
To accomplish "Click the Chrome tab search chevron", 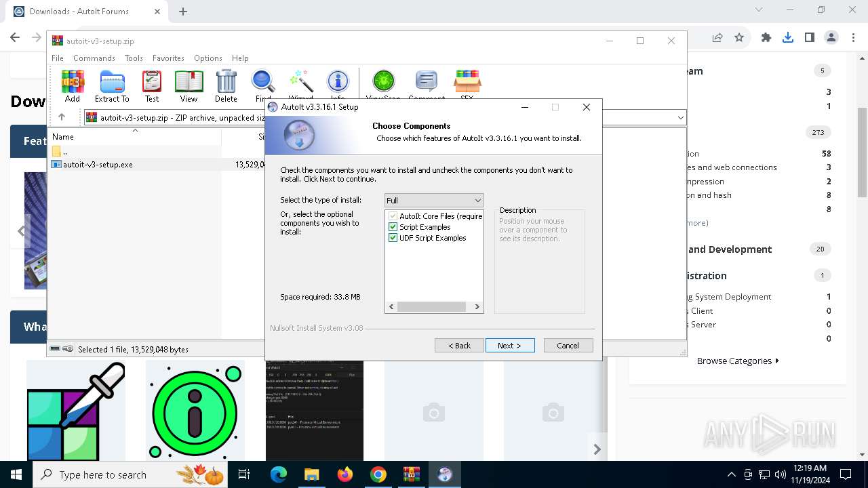I will 759,10.
